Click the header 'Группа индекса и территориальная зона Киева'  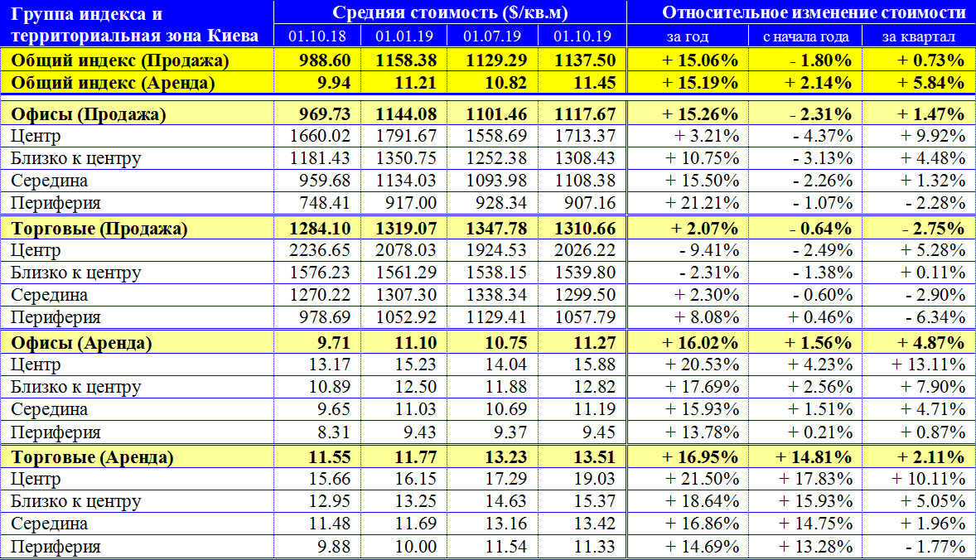coord(134,24)
